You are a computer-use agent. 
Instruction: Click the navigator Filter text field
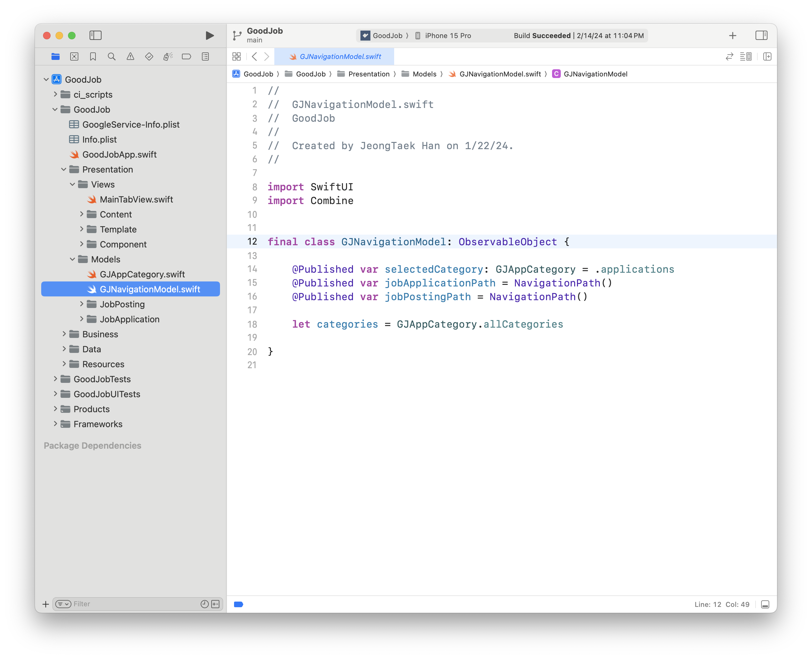[x=135, y=604]
